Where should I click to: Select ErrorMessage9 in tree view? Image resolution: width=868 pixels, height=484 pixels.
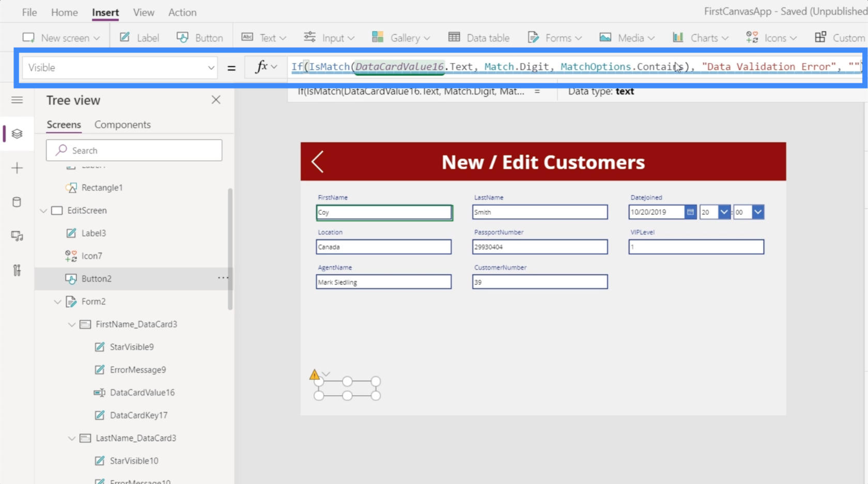point(137,369)
